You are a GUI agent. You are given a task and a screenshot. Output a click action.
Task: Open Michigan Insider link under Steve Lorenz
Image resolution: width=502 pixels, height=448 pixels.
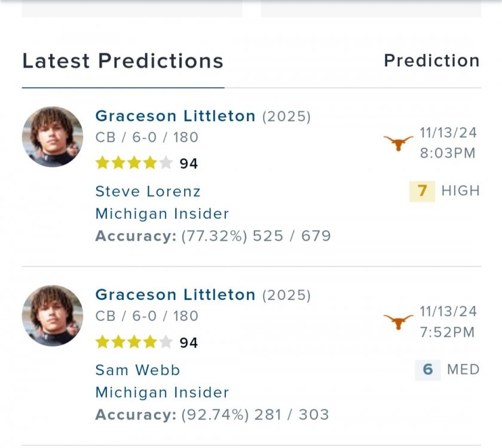click(x=162, y=213)
